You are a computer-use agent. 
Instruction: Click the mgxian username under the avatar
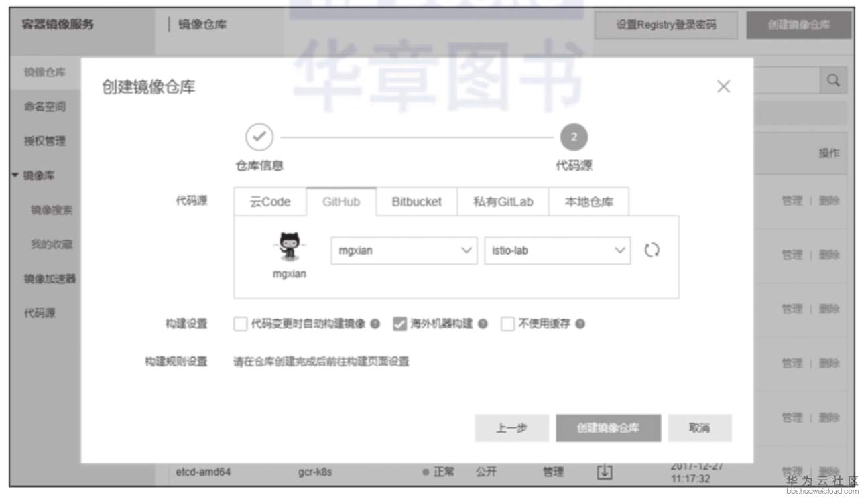(290, 274)
